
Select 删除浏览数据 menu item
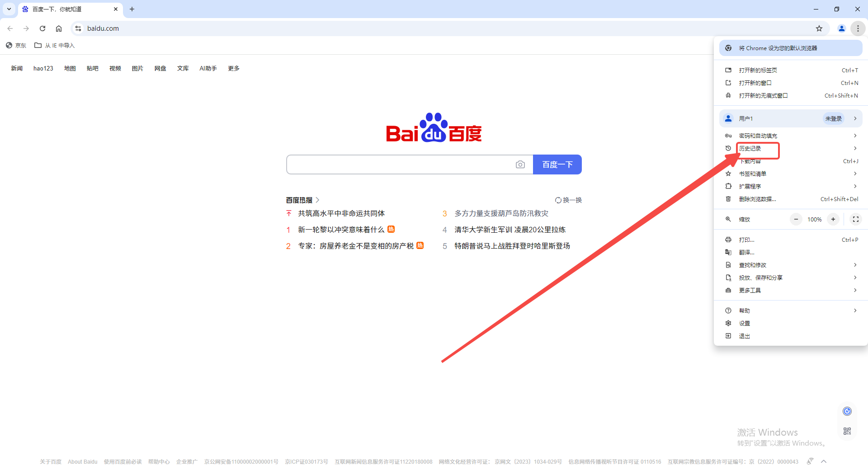pyautogui.click(x=791, y=199)
